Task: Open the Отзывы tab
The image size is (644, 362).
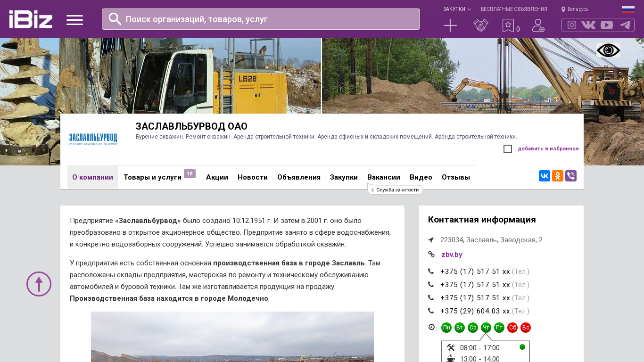Action: (x=456, y=177)
